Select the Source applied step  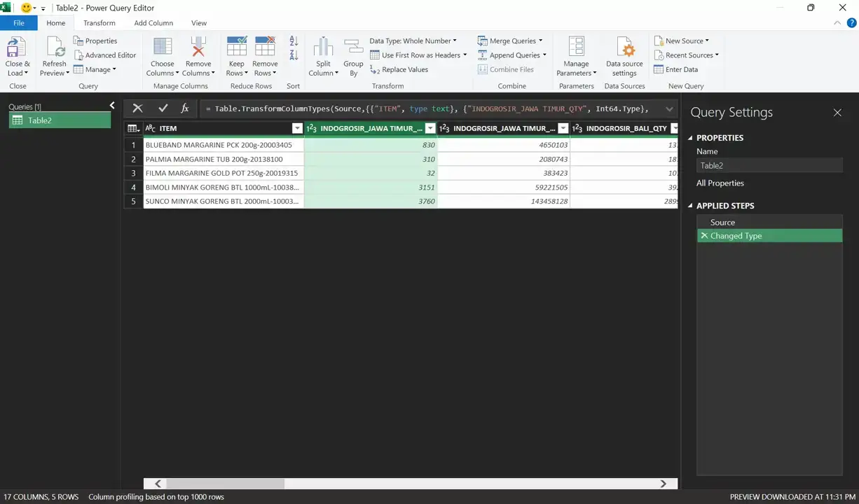pos(769,222)
